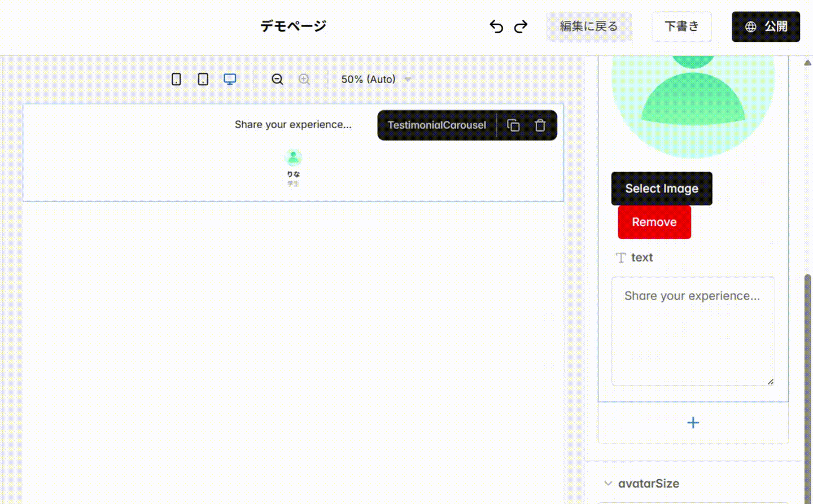Screen dimensions: 813x504
Task: Click the zoom out magnifier icon
Action: pos(277,79)
